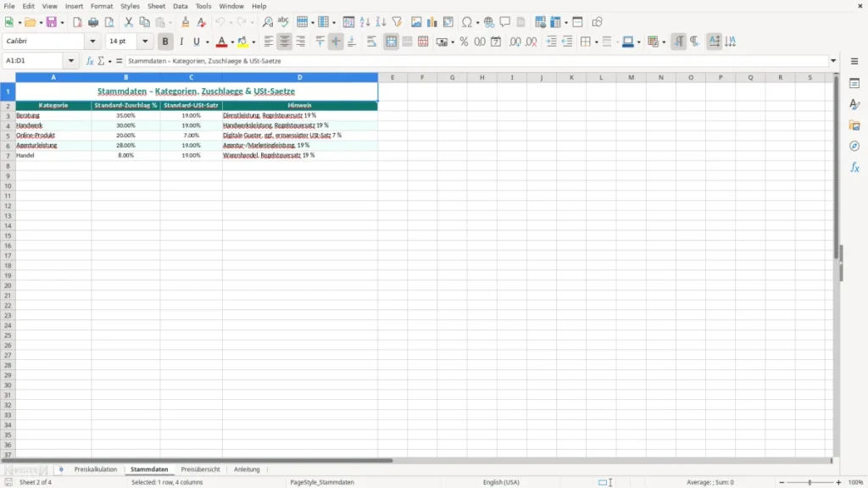Select cell containing Handel

point(53,156)
